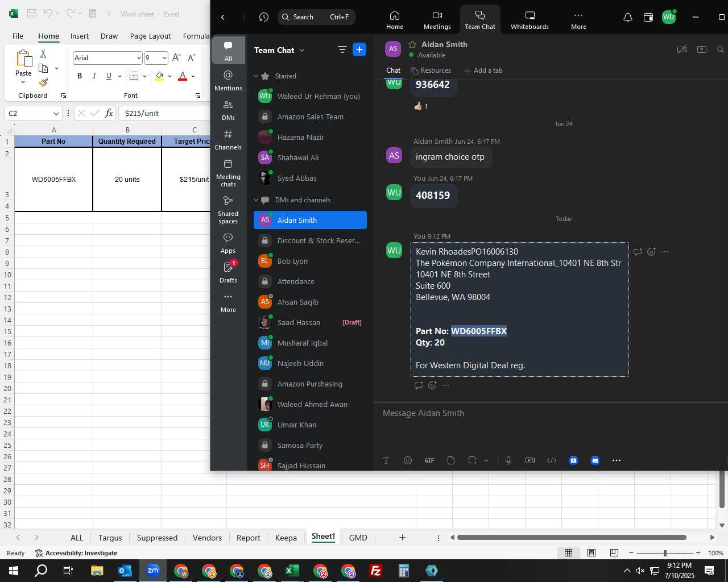Open the Zoom Meetings tab

(437, 20)
